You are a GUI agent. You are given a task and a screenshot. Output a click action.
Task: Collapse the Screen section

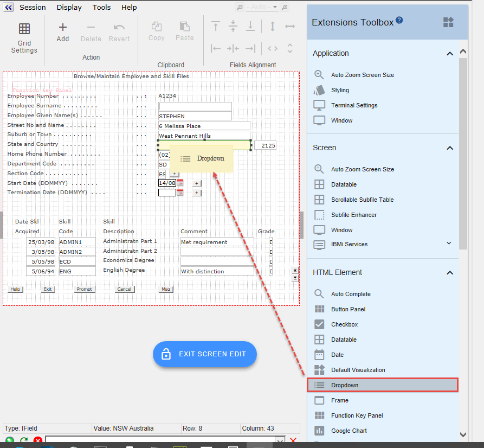(450, 148)
